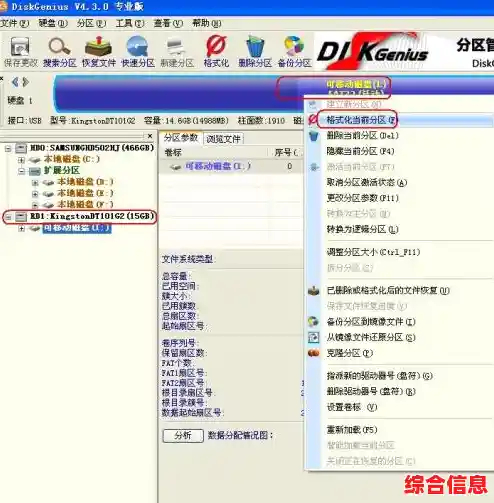
Task: Expand the 本地磁盘 (E:) tree node
Action: [x=35, y=194]
